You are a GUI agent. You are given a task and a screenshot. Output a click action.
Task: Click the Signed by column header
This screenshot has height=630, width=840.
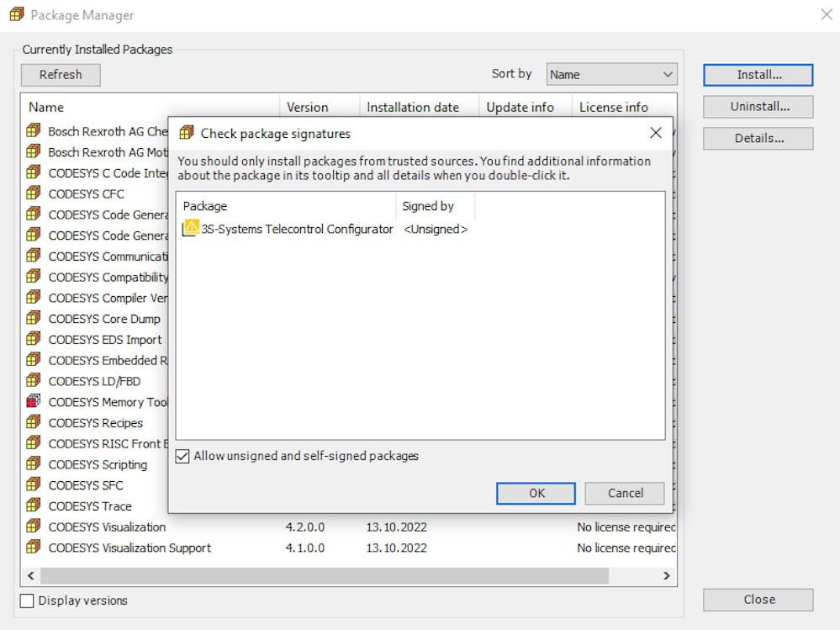[436, 206]
